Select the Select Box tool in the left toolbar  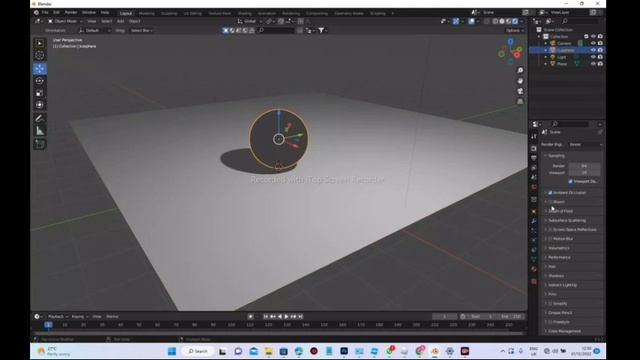click(x=40, y=43)
